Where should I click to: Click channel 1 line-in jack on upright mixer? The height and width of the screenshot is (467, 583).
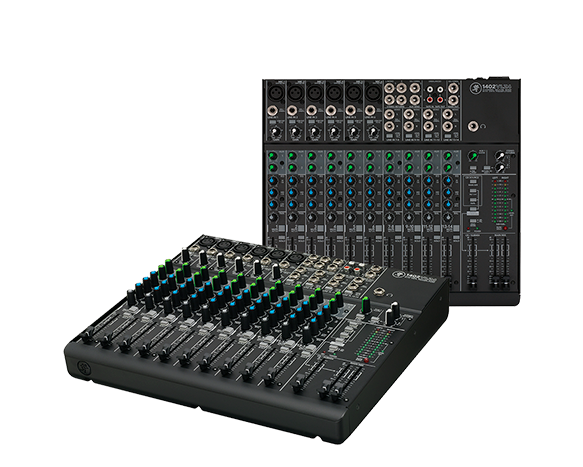click(x=272, y=110)
